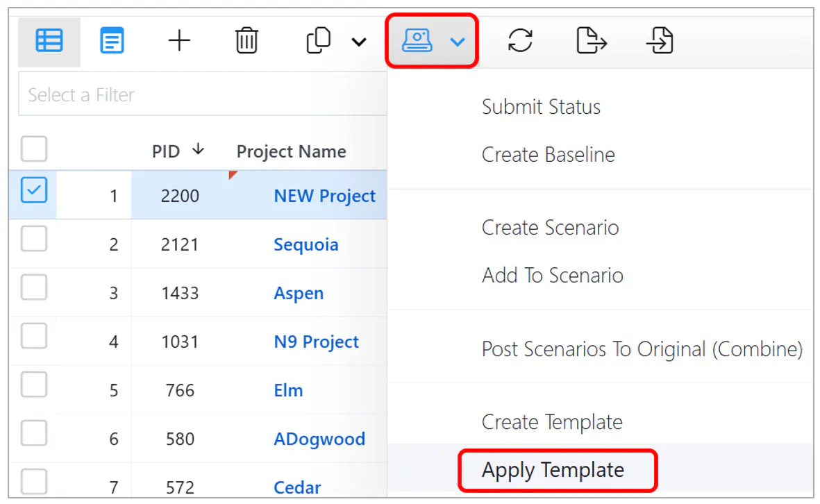Select Post Scenarios To Original (Combine)

[x=642, y=348]
